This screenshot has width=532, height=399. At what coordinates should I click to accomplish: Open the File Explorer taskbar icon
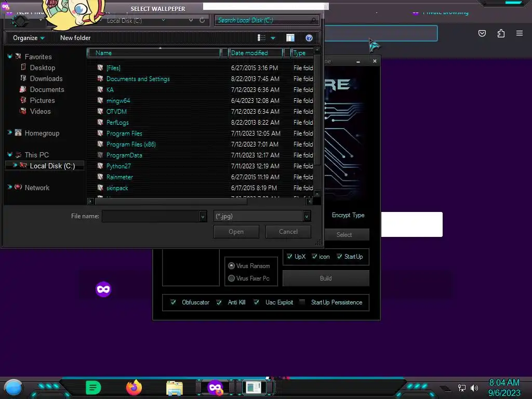point(175,388)
